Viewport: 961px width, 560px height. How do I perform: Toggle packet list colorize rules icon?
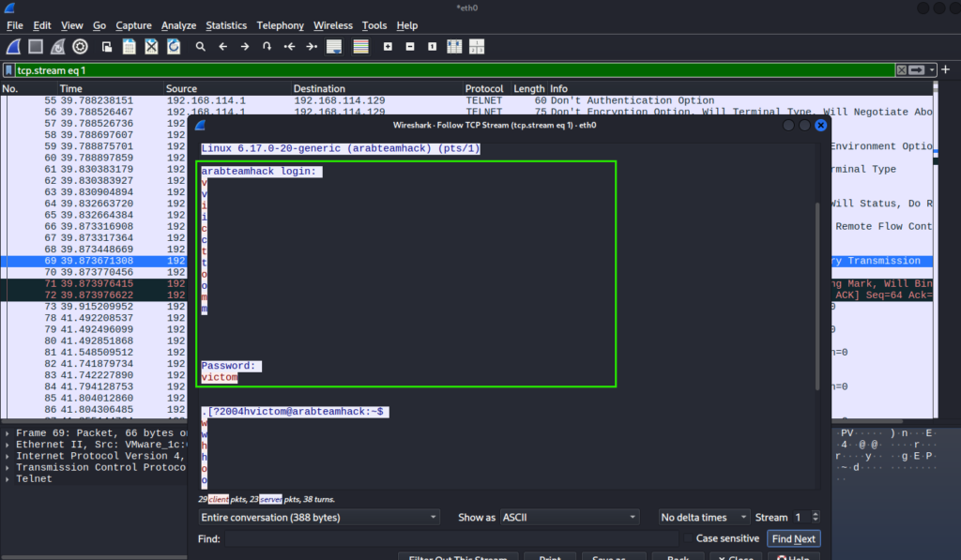360,46
